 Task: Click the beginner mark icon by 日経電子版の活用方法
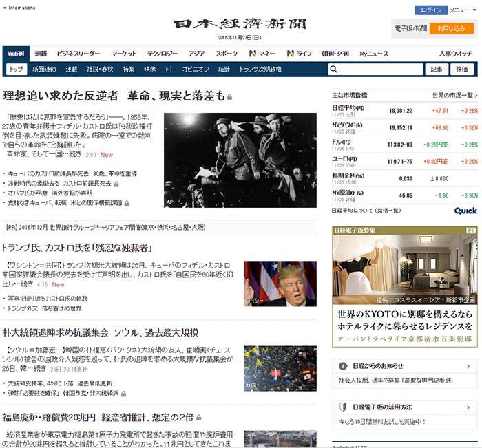[342, 407]
